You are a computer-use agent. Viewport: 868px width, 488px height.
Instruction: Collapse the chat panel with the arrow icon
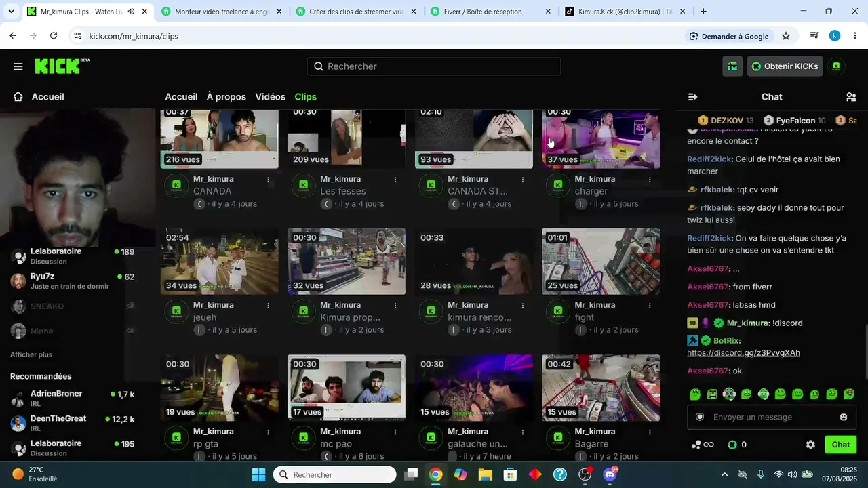[x=692, y=97]
